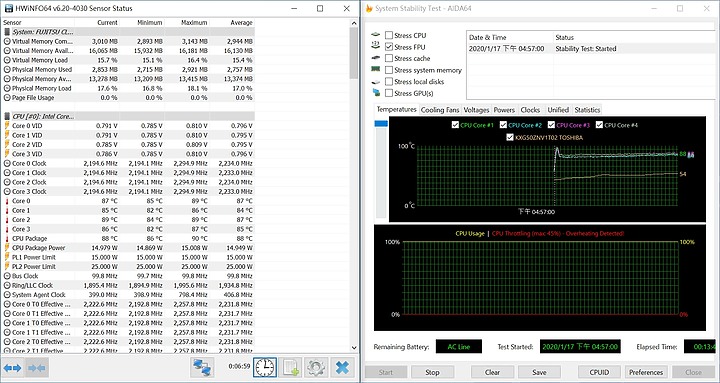Click the blue graph scale slider in AIDA64
The height and width of the screenshot is (383, 720).
381,124
